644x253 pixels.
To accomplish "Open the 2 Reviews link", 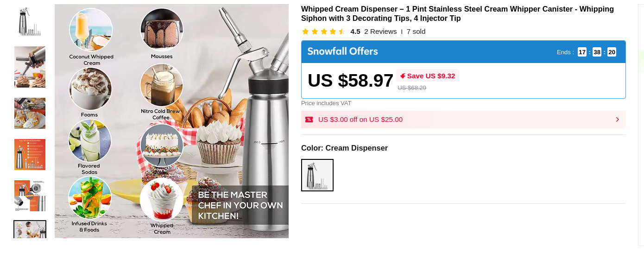I will (x=380, y=32).
